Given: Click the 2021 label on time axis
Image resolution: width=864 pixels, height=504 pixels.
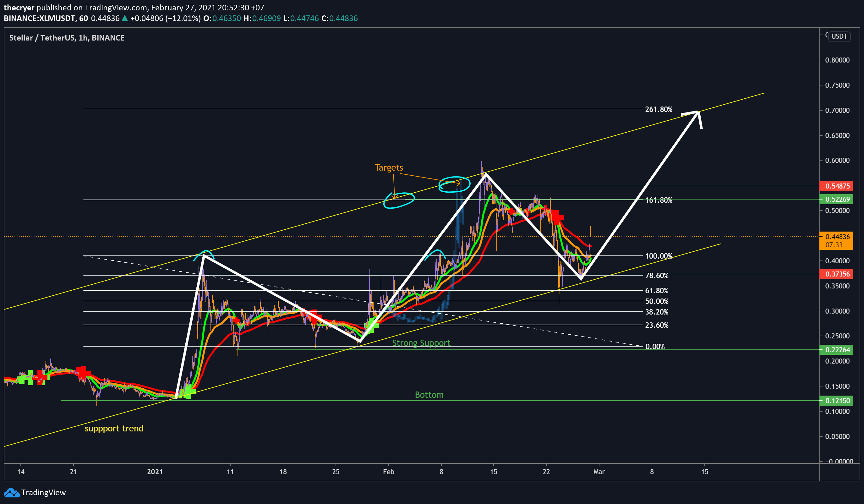Looking at the screenshot, I should pos(155,472).
